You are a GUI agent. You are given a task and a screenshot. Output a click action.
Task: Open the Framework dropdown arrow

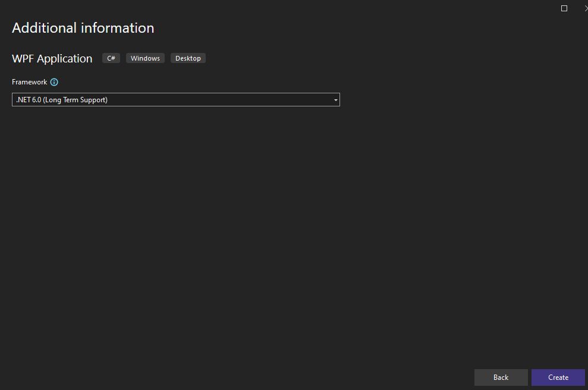click(x=336, y=100)
